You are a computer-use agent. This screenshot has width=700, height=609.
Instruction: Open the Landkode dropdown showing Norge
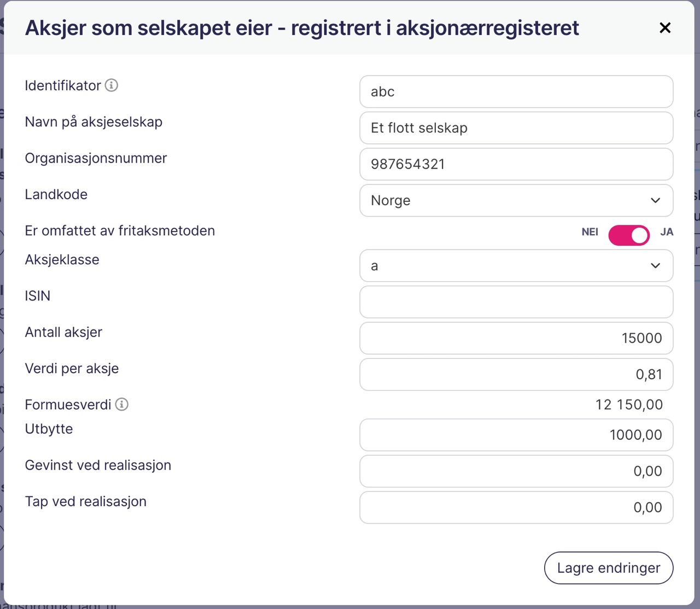point(516,200)
